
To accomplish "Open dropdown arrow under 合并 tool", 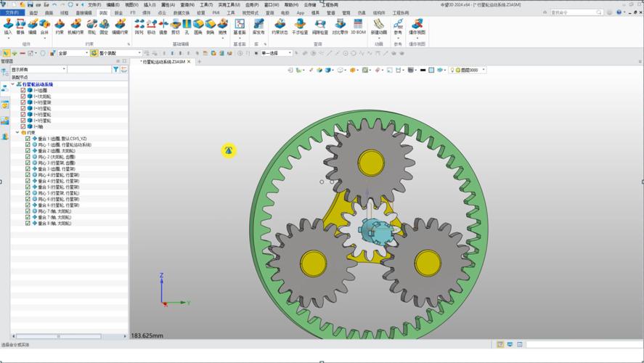I will [44, 38].
